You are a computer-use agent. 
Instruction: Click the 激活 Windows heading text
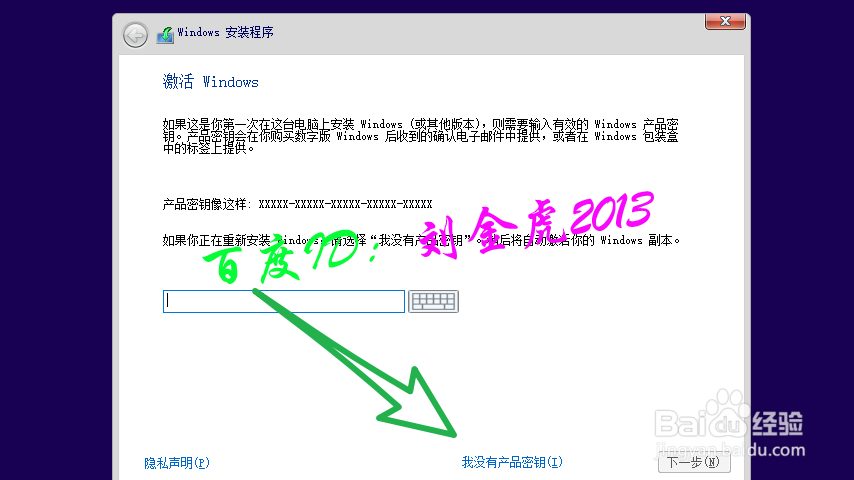pyautogui.click(x=211, y=82)
